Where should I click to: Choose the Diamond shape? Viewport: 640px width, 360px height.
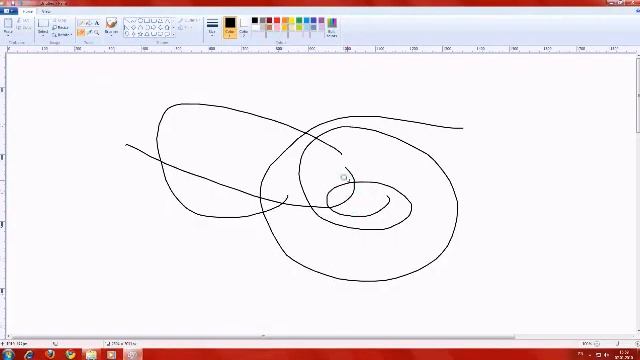click(133, 28)
